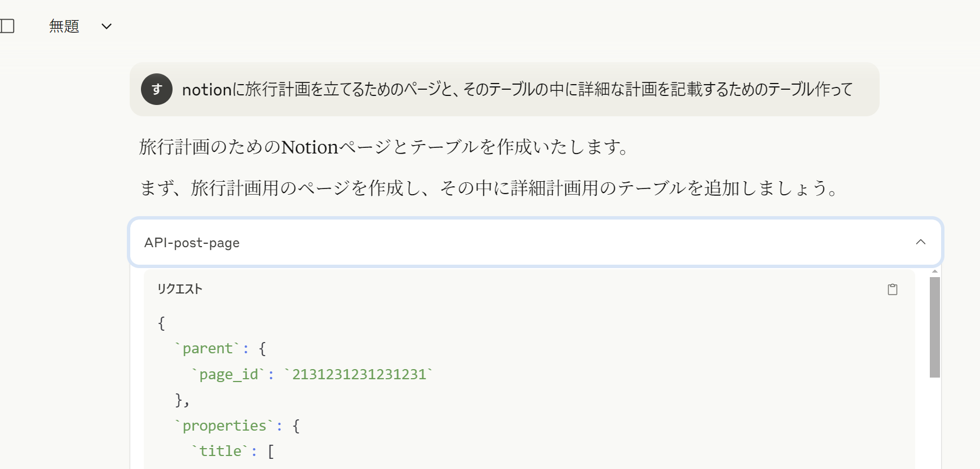The width and height of the screenshot is (980, 469).
Task: Click the user avatar す
Action: tap(157, 89)
